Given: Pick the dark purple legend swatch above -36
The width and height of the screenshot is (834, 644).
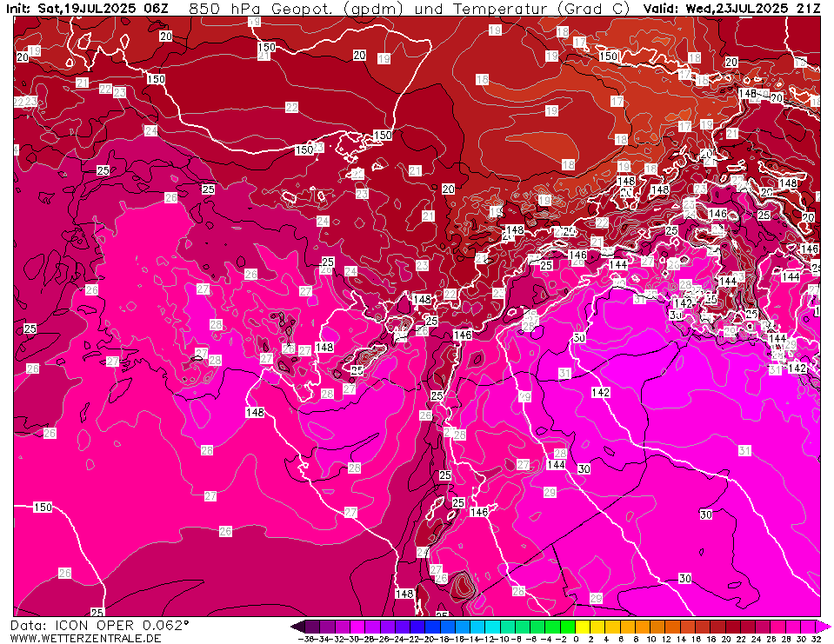Looking at the screenshot, I should [311, 626].
